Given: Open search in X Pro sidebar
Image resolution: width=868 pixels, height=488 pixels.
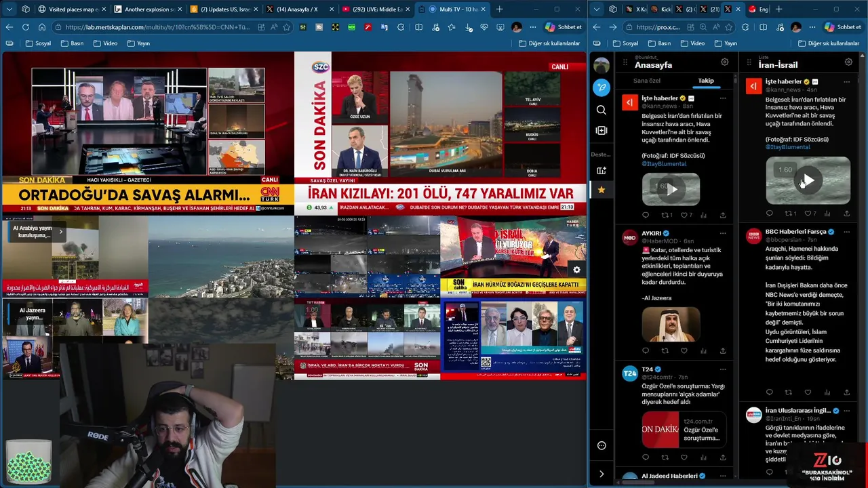Looking at the screenshot, I should click(x=601, y=110).
